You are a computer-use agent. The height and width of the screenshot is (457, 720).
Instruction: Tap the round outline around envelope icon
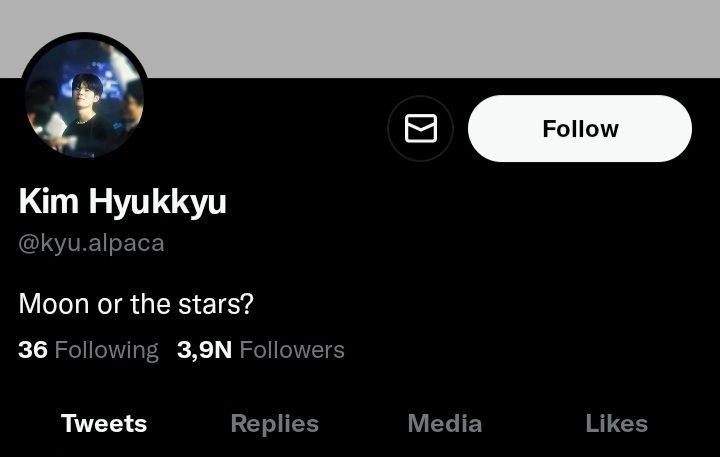point(421,129)
